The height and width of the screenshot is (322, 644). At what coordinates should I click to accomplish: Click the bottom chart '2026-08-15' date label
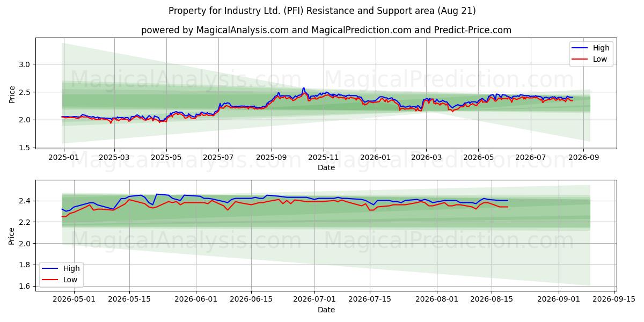[492, 300]
